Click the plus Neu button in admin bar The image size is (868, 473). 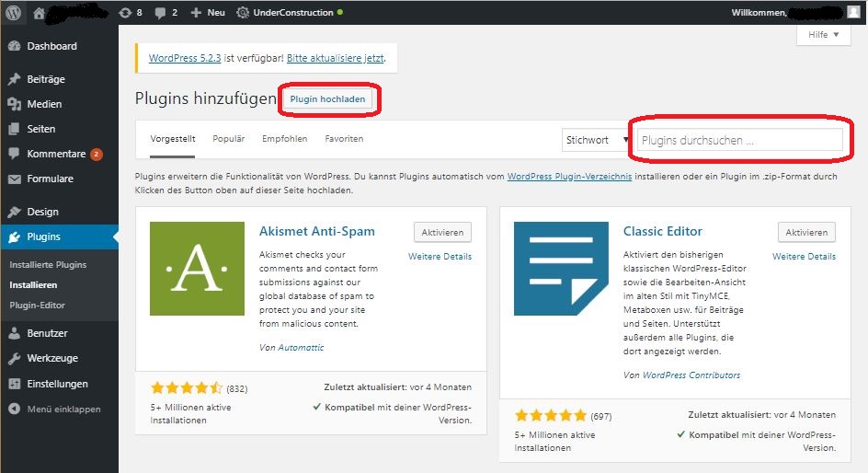pos(208,12)
